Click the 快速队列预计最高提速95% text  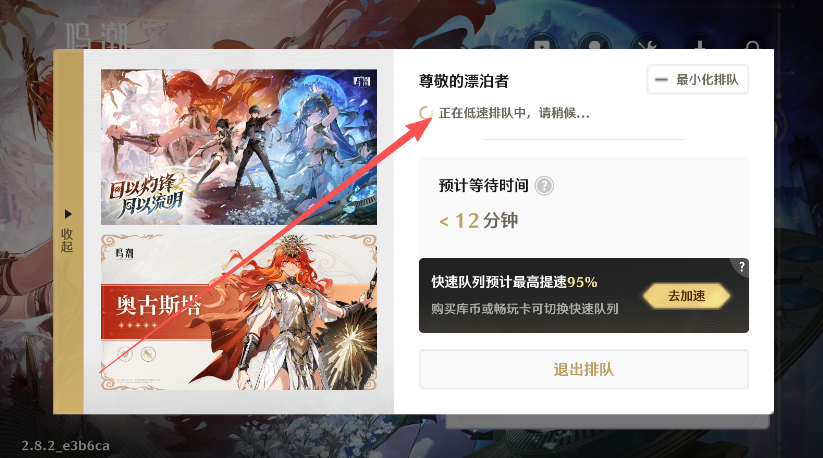point(514,282)
